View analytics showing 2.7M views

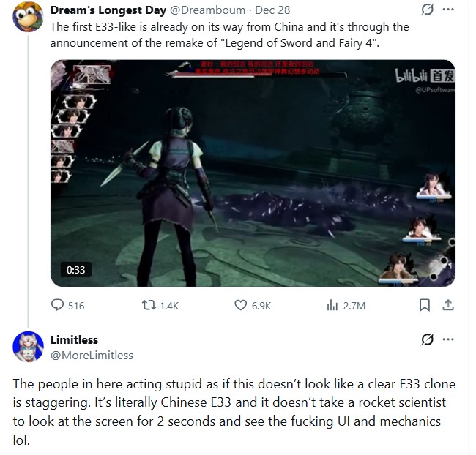coord(346,305)
